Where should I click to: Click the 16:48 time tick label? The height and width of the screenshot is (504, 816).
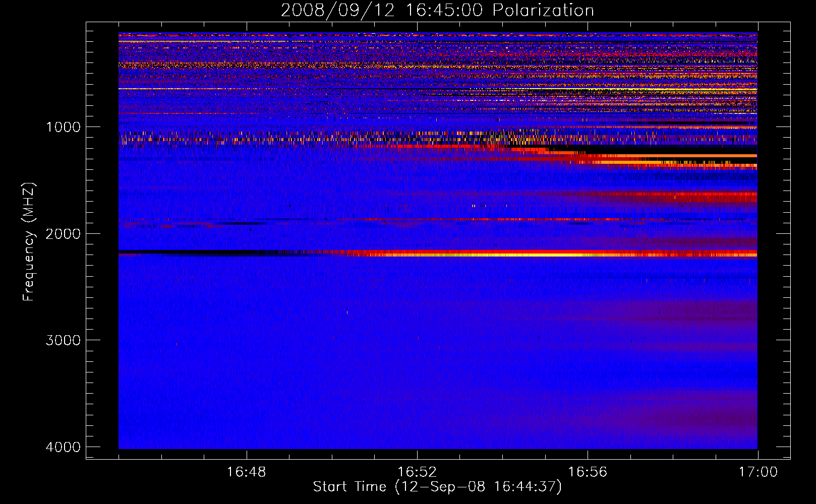click(x=246, y=472)
